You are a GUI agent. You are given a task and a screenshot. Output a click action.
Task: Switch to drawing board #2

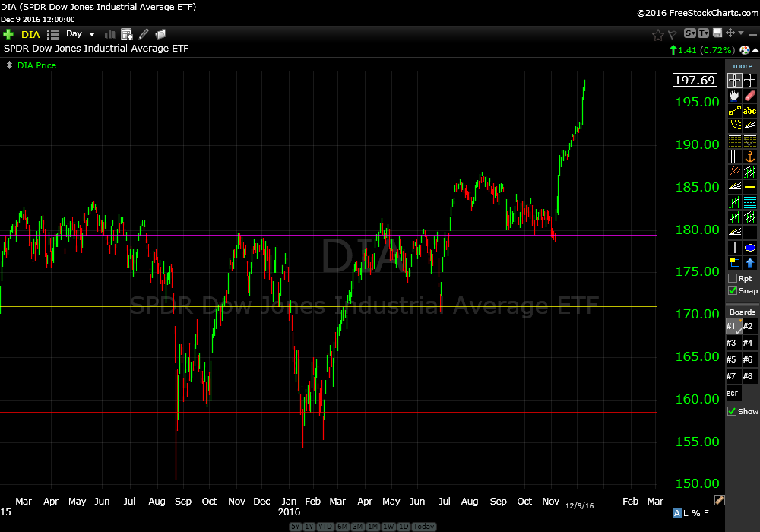pyautogui.click(x=749, y=326)
